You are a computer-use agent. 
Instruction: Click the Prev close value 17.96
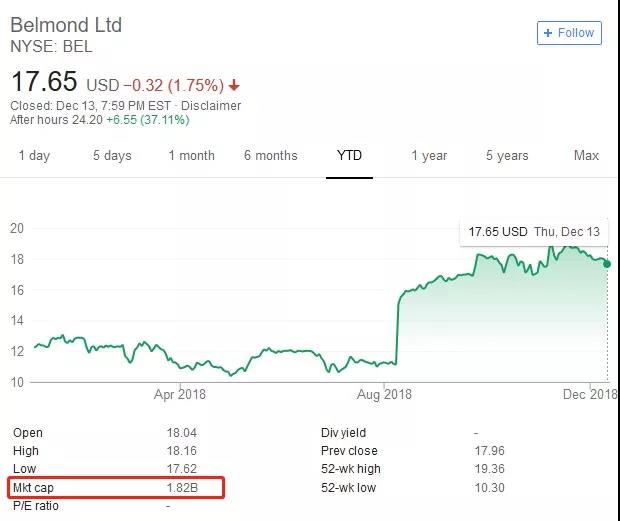pyautogui.click(x=490, y=451)
